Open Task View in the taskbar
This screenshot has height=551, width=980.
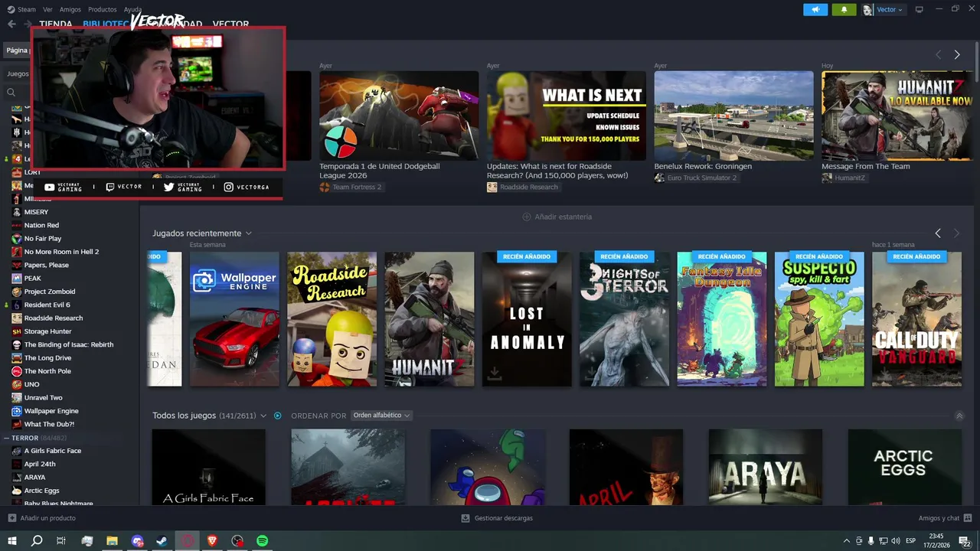pyautogui.click(x=61, y=541)
